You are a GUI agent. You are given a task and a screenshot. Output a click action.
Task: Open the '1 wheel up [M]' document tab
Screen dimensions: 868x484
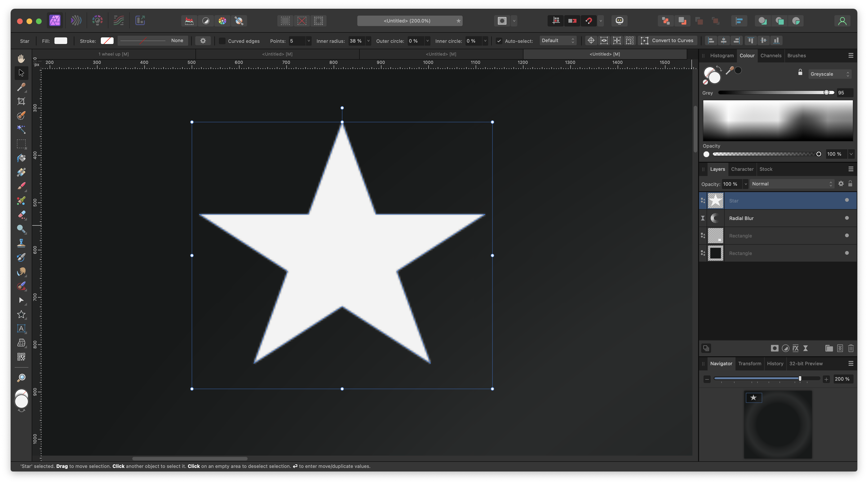pos(114,54)
